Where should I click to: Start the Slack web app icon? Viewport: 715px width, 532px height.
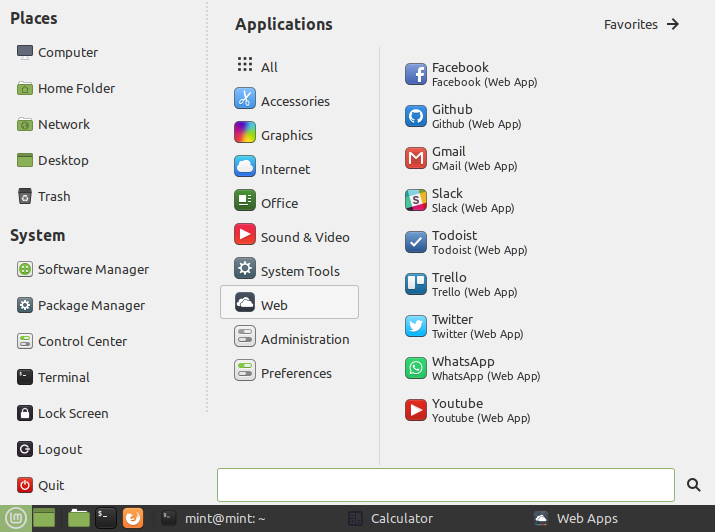(415, 200)
